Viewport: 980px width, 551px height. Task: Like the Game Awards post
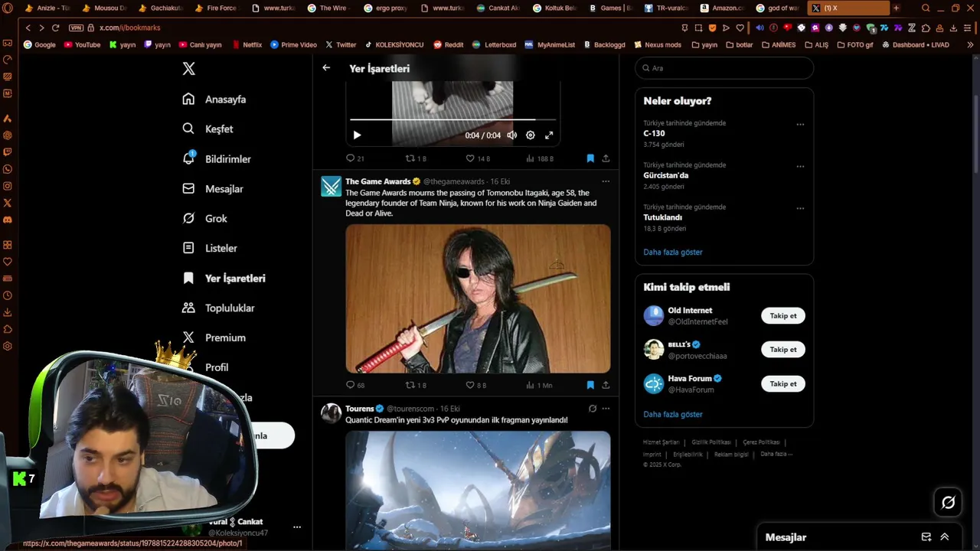[x=476, y=385]
